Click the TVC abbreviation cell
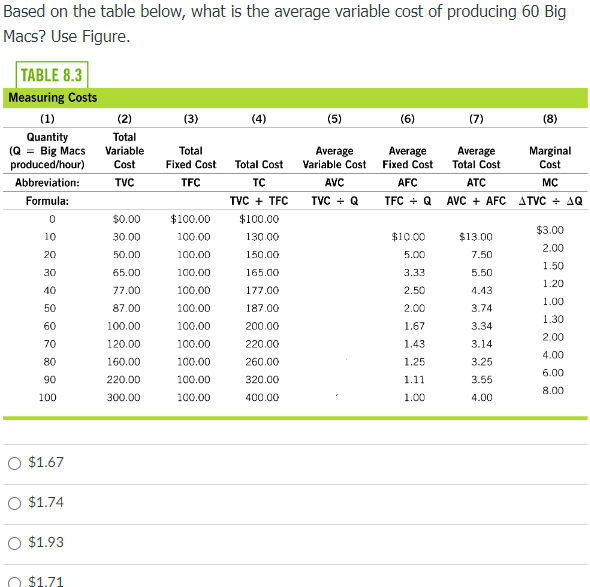This screenshot has width=590, height=587. point(125,182)
